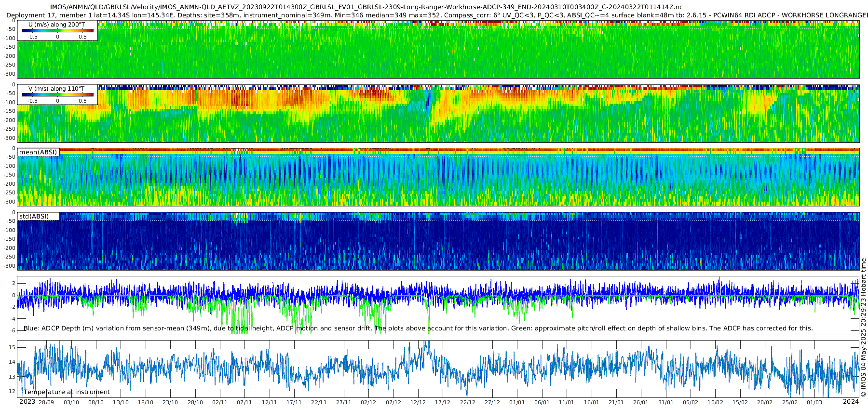
Task: Click the 01/03 date tick
Action: 814,402
